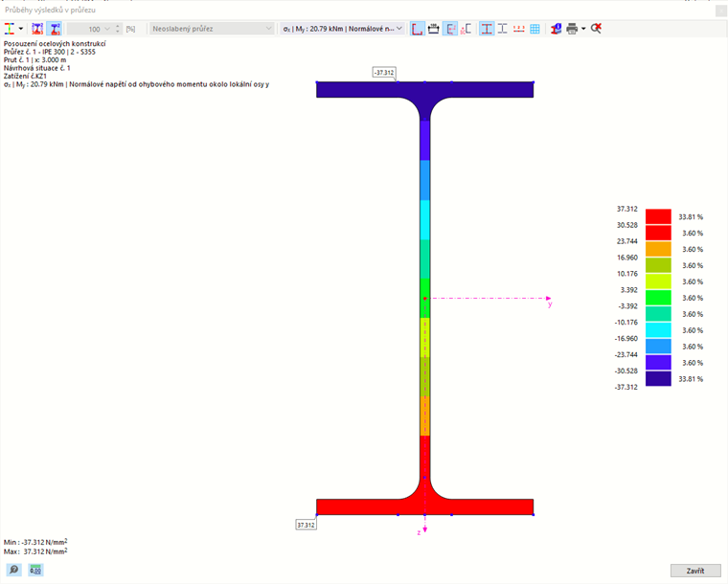The image size is (728, 584).
Task: Open the print options dropdown arrow
Action: point(583,29)
